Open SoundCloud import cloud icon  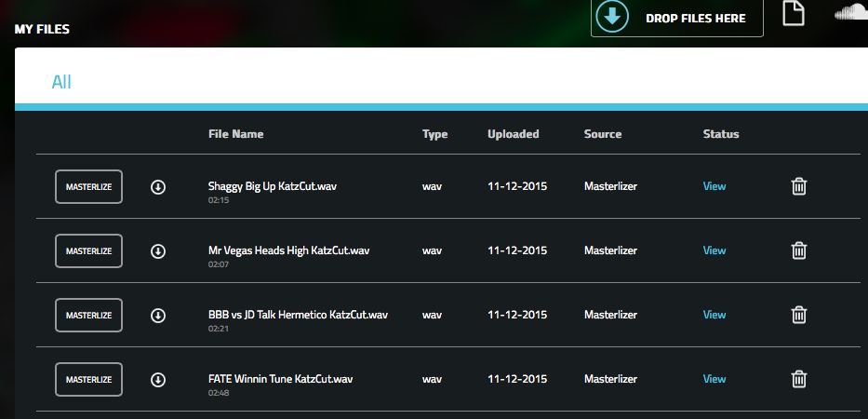tap(849, 13)
